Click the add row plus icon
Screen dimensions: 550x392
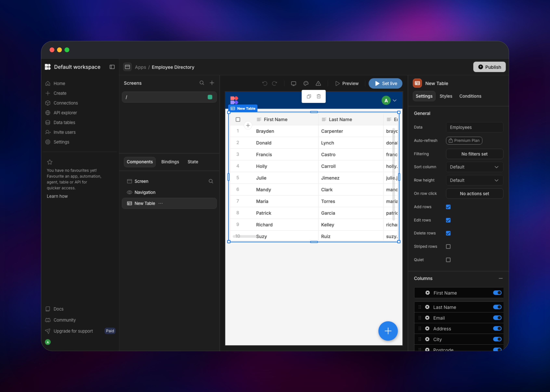248,125
